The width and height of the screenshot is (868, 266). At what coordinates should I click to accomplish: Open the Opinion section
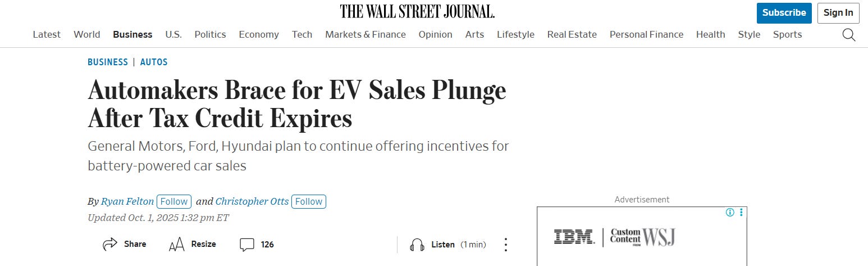pyautogui.click(x=435, y=34)
